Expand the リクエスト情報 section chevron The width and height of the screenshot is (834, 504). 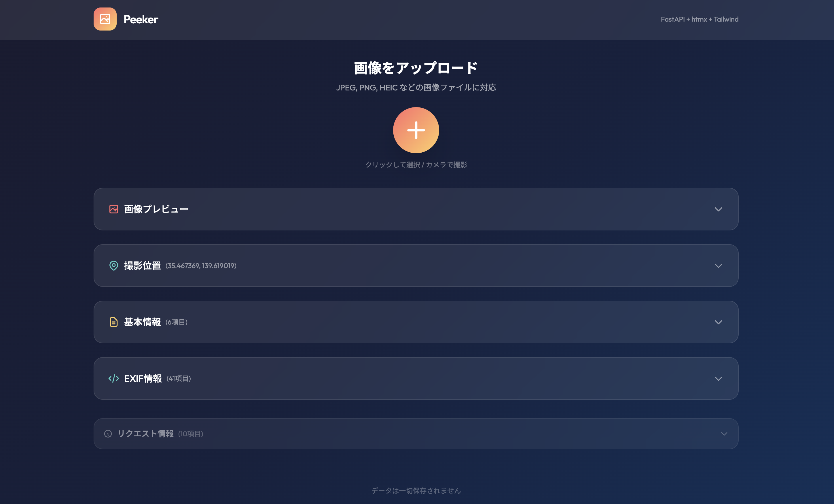pos(724,434)
